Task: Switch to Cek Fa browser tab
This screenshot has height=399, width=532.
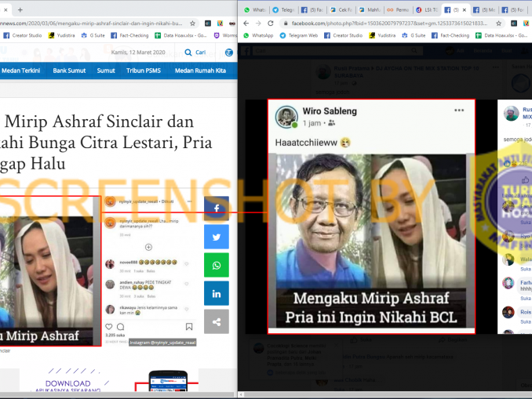Action: 341,10
